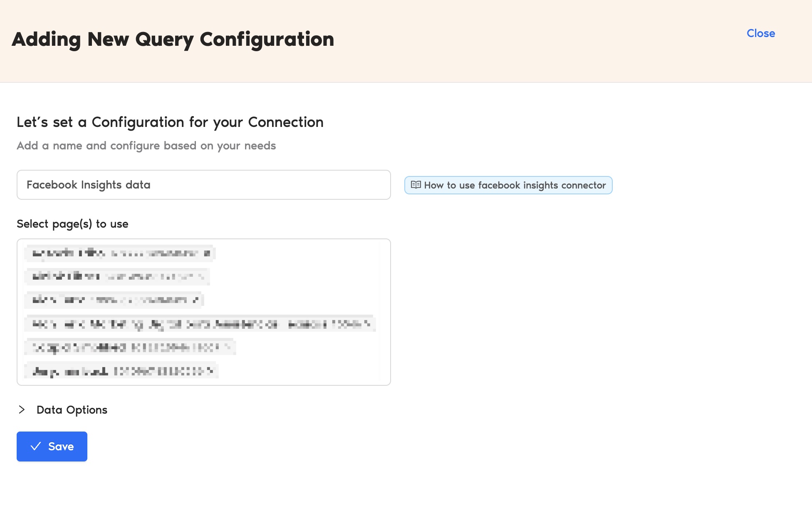Select the first page entry in list
The image size is (812, 526).
(x=120, y=253)
